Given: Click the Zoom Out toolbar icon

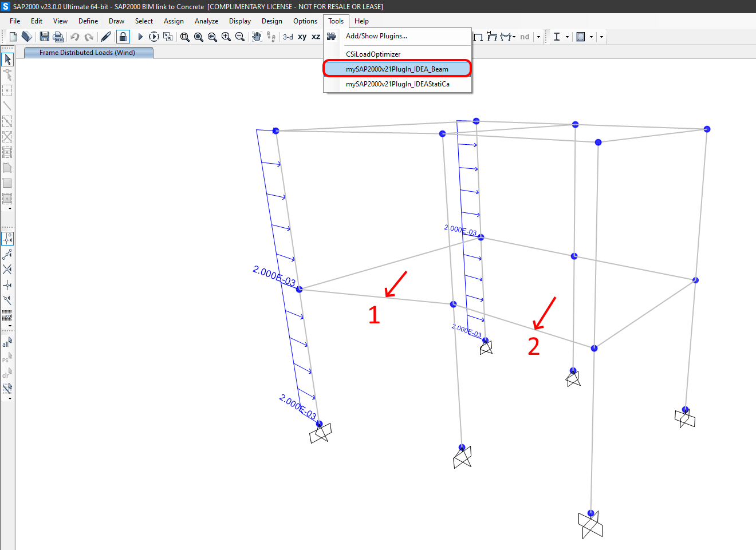Looking at the screenshot, I should click(240, 37).
